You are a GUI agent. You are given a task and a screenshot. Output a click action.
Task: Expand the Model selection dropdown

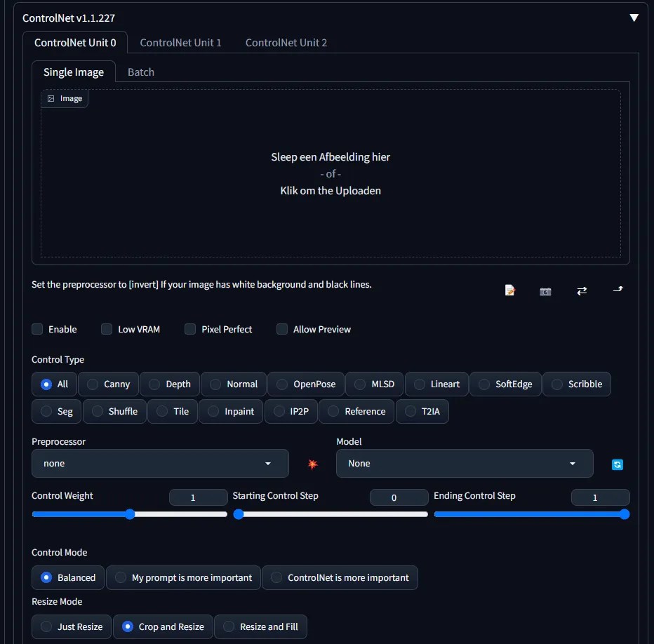pyautogui.click(x=465, y=464)
